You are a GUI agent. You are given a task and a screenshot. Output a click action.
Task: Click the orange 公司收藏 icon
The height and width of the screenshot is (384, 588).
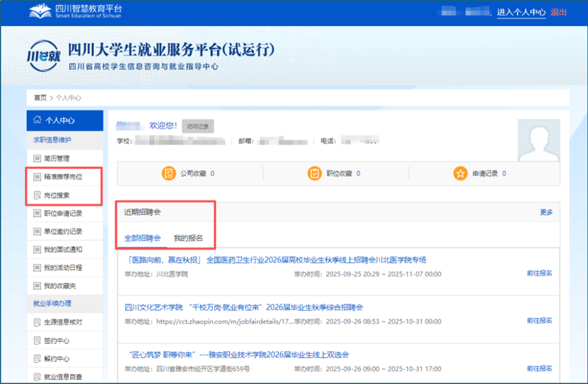(168, 173)
